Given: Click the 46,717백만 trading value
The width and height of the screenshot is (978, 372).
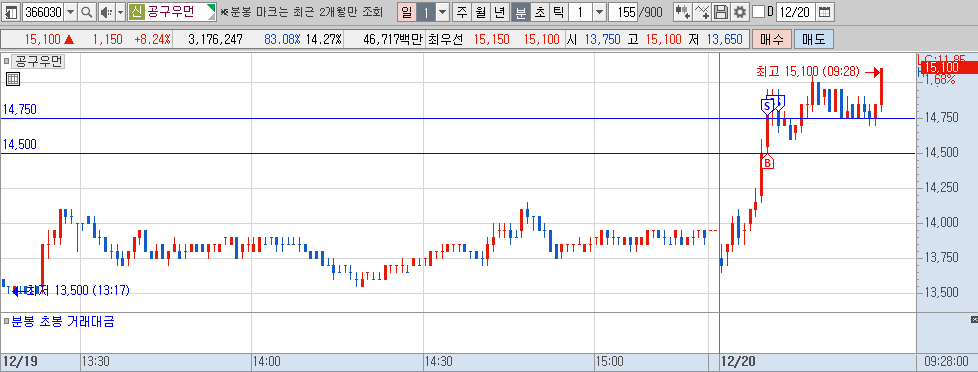Looking at the screenshot, I should coord(392,39).
